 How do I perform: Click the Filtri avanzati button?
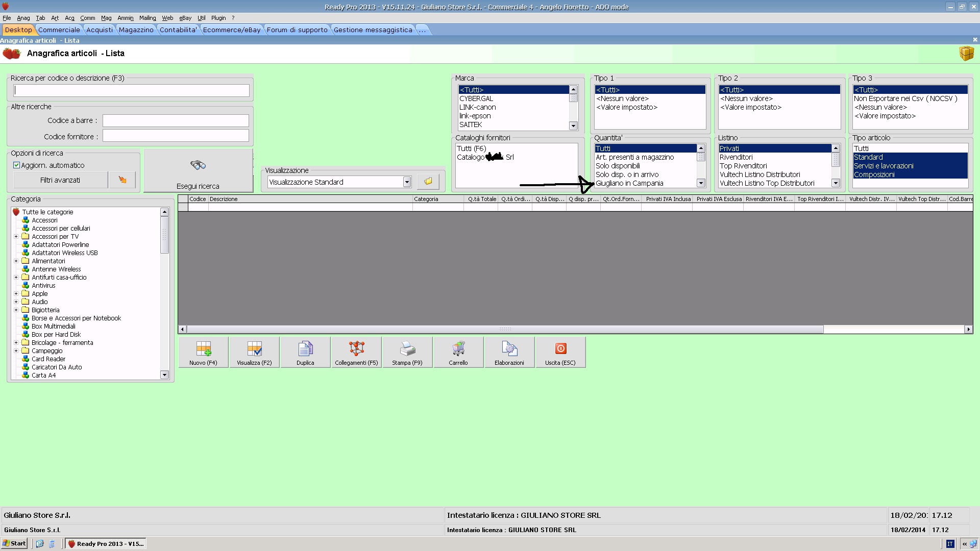(x=60, y=180)
